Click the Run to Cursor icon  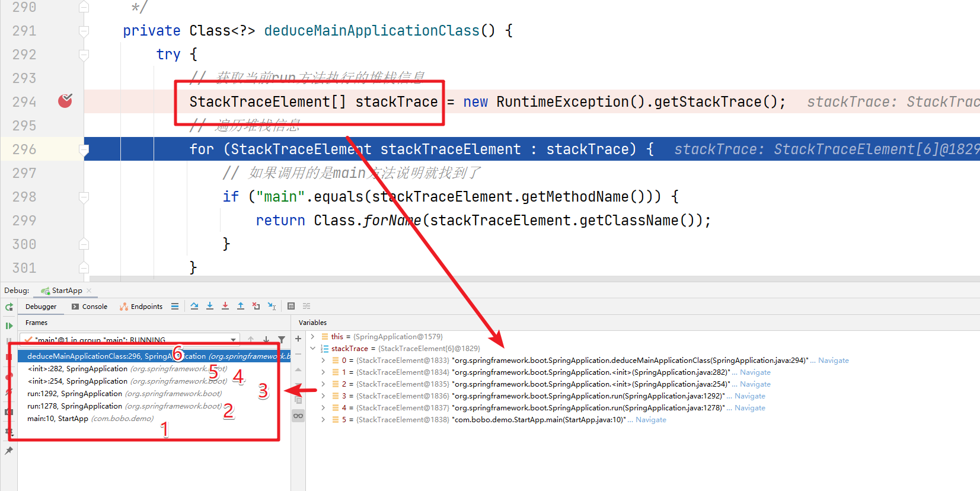coord(272,306)
